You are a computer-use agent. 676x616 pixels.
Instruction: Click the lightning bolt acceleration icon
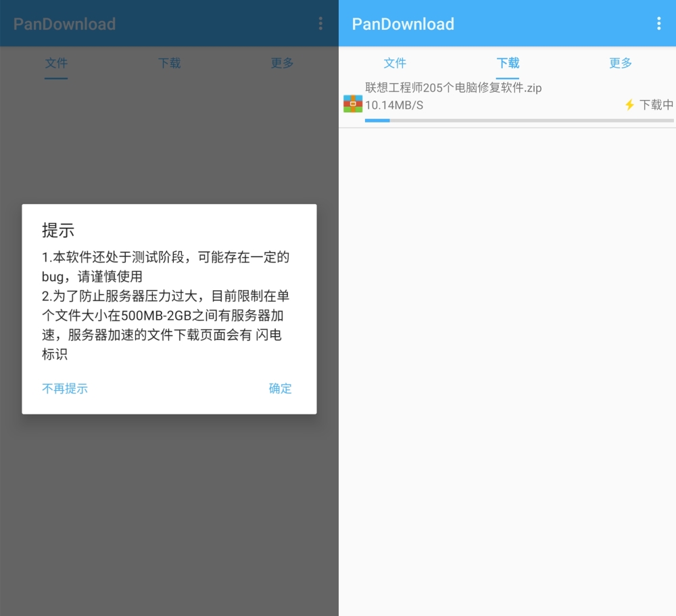(630, 105)
